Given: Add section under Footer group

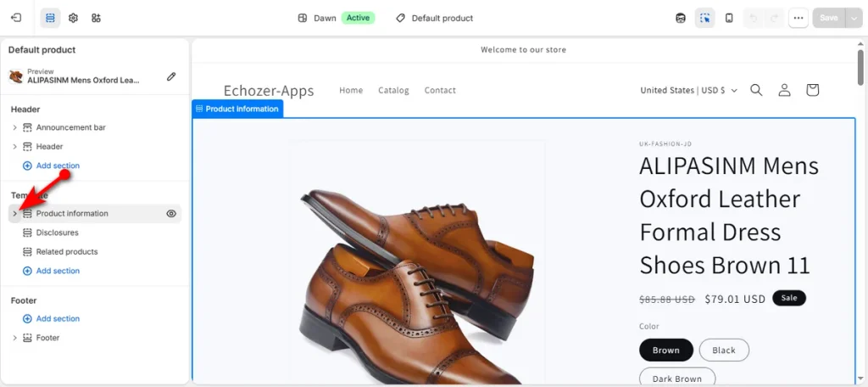Looking at the screenshot, I should (x=51, y=319).
